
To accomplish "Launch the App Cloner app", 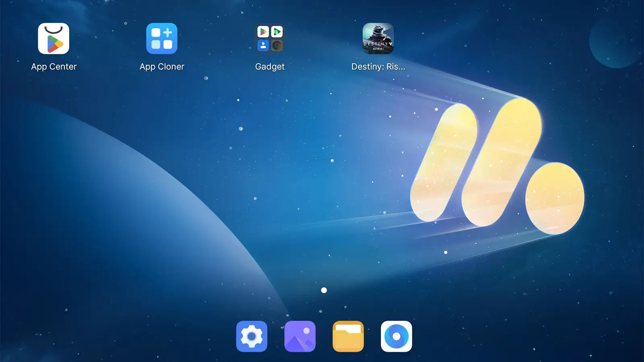I will 162,39.
